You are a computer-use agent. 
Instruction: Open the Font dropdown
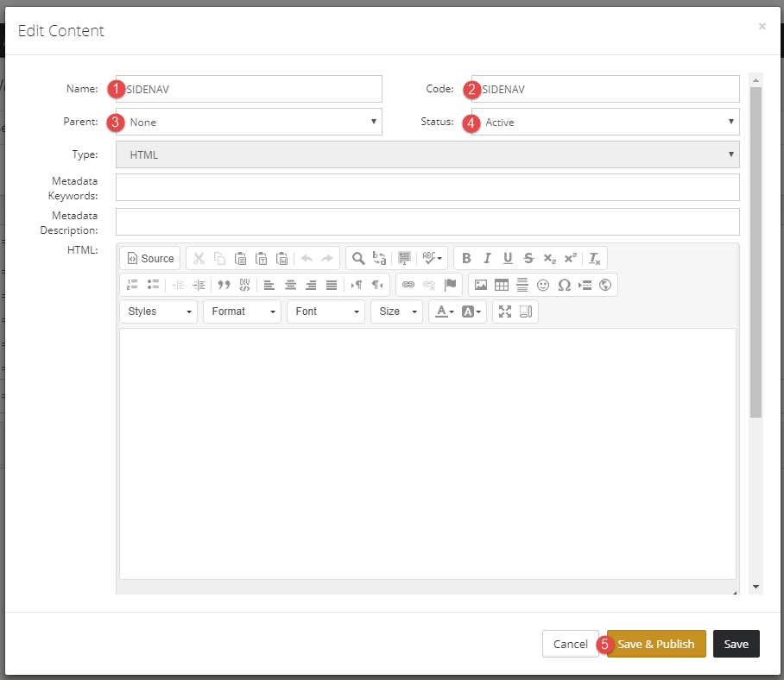[x=326, y=312]
